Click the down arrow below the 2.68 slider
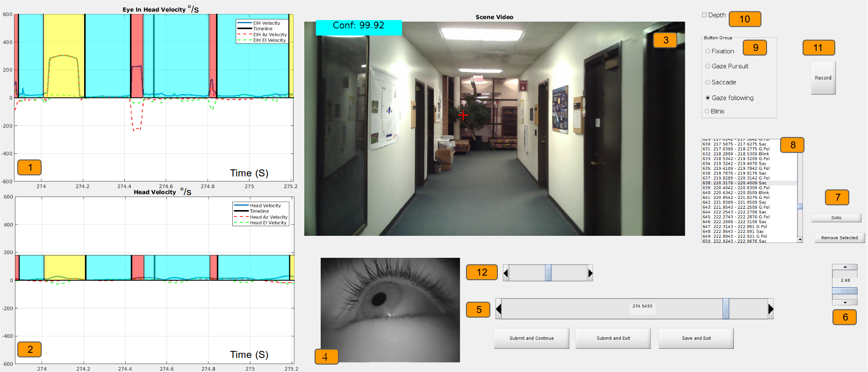Viewport: 868px width, 372px height. (x=845, y=303)
